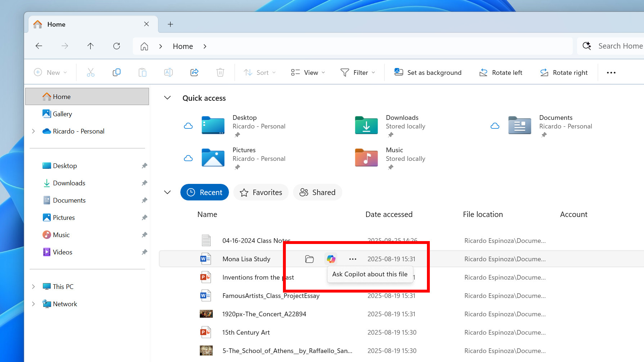Switch to the Favorites tab
The image size is (644, 362).
point(261,193)
